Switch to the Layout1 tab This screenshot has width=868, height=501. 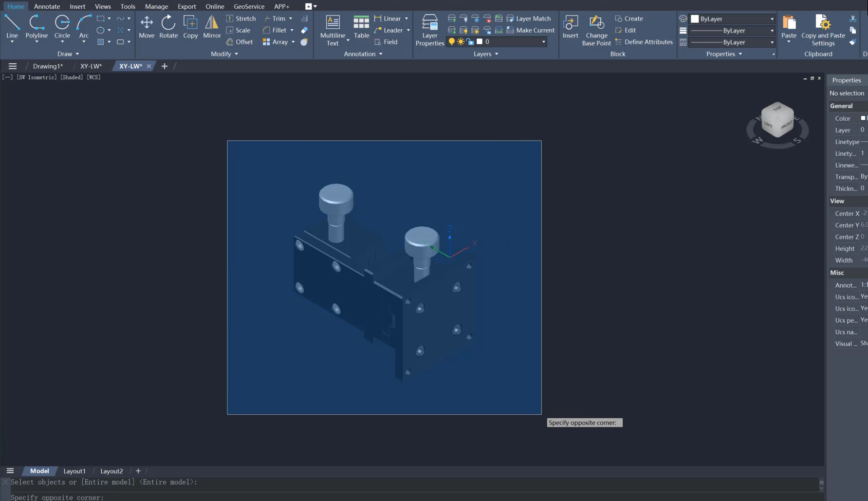74,471
